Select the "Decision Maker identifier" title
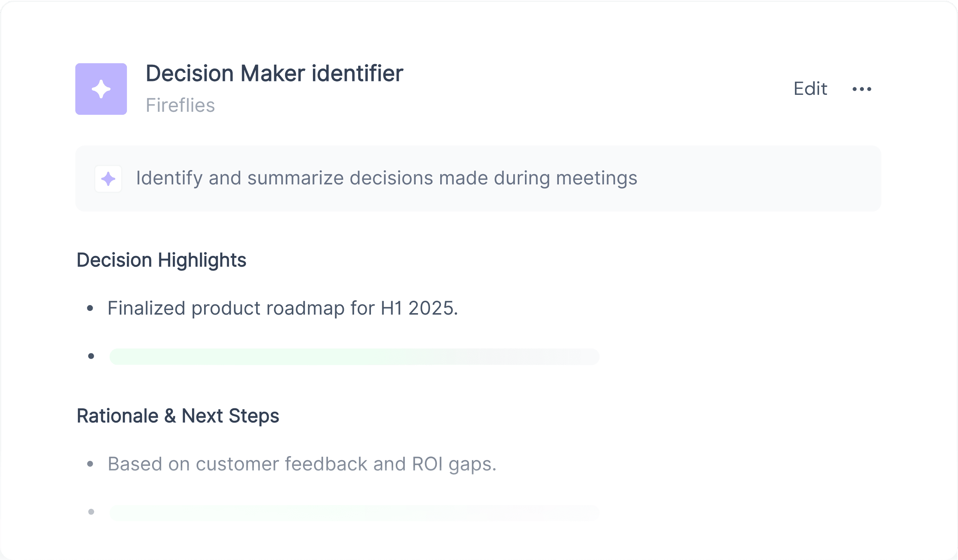Screen dimensions: 958x560 tap(274, 73)
